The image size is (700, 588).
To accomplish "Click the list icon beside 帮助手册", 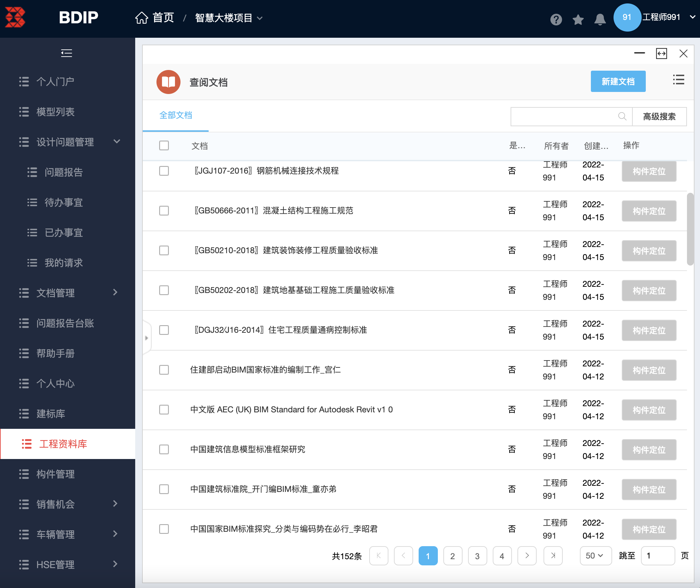I will [24, 353].
